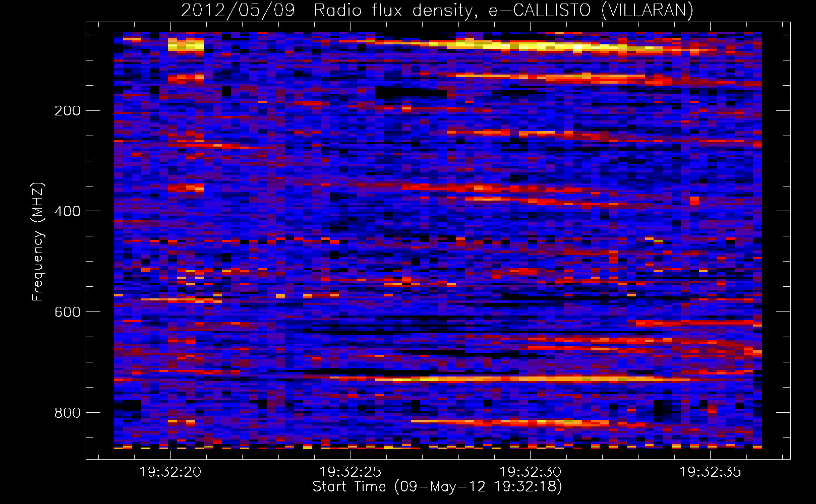This screenshot has width=816, height=504.
Task: Click the 'Frequency (MHZ)' y-axis label
Action: tap(38, 242)
